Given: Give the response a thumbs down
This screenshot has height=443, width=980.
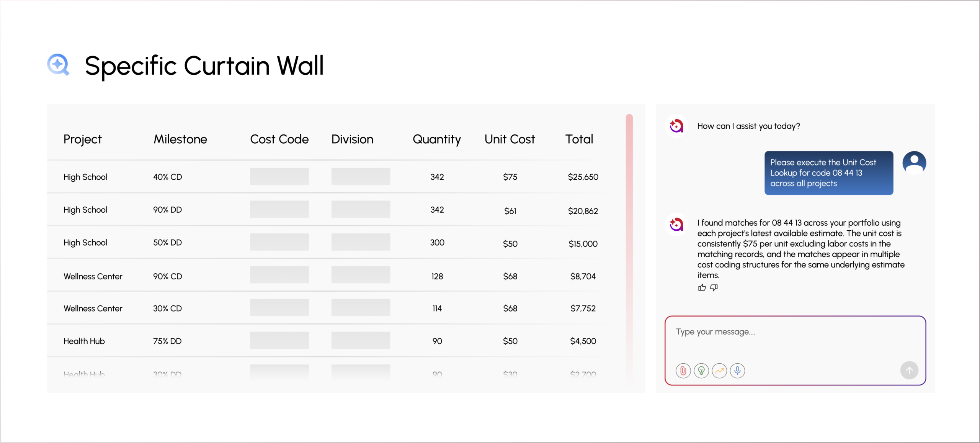Looking at the screenshot, I should point(714,287).
